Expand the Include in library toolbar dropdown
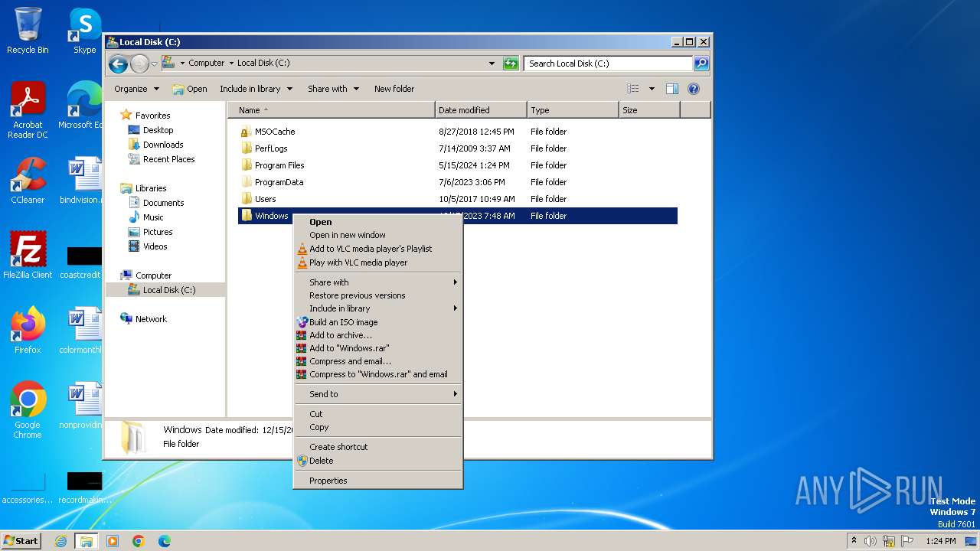The image size is (980, 551). [x=256, y=89]
